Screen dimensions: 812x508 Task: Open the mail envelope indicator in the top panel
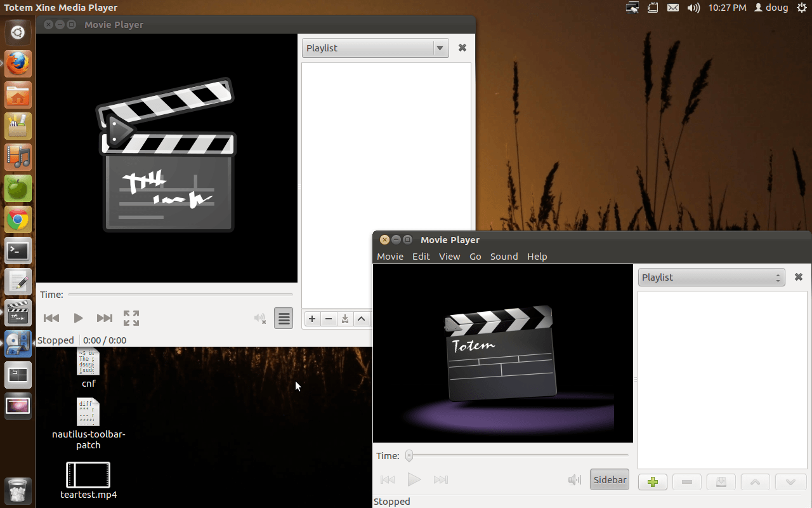pyautogui.click(x=673, y=8)
